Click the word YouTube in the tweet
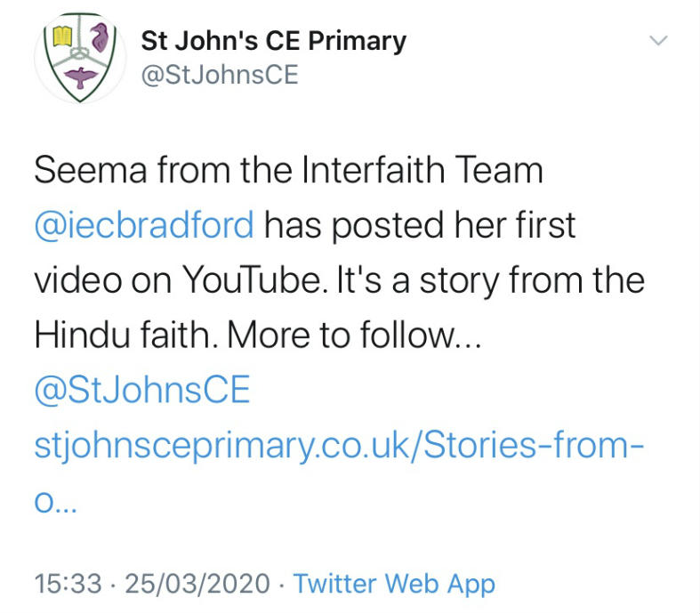 [x=252, y=280]
